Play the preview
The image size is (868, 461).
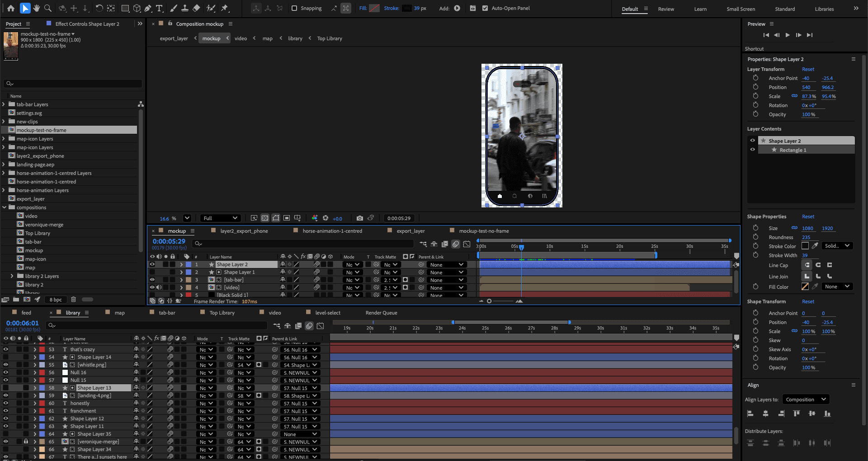(x=788, y=35)
